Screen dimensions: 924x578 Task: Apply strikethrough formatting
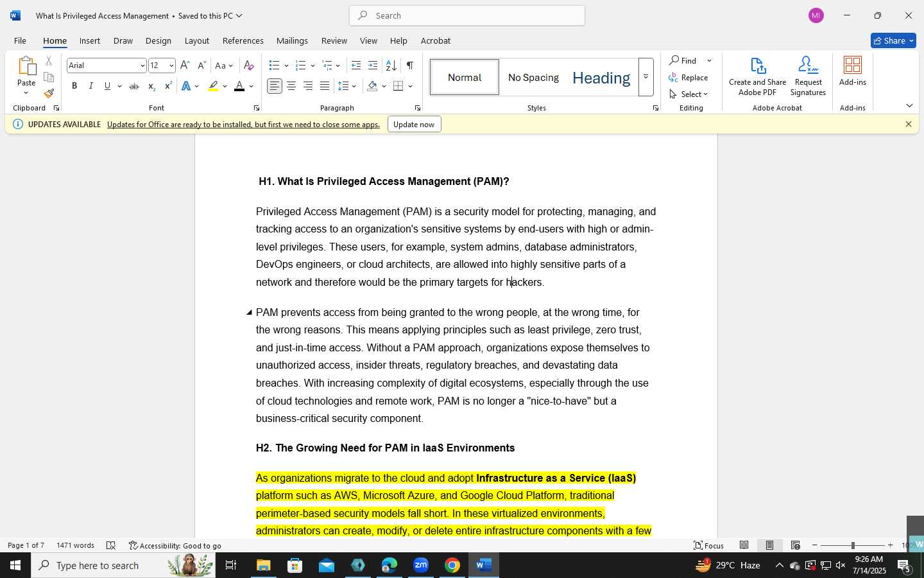point(133,86)
